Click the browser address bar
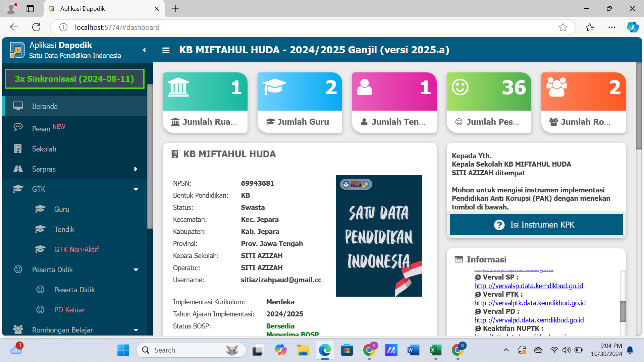 point(312,27)
